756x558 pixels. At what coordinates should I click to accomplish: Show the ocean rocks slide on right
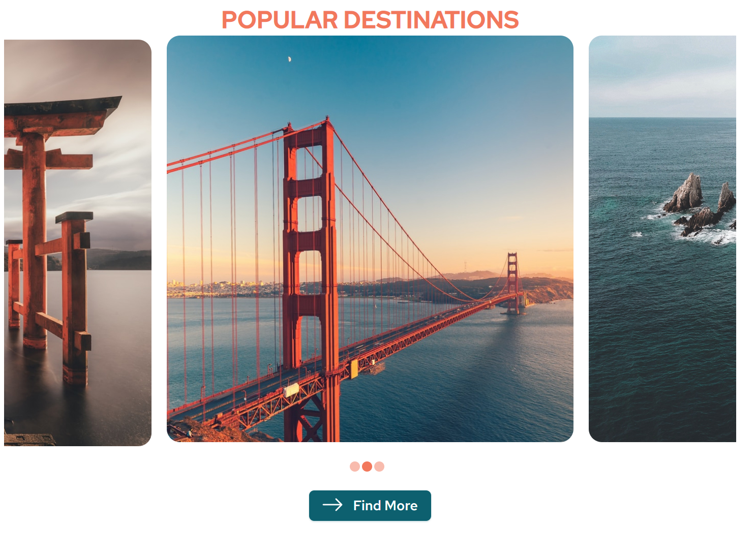click(662, 239)
